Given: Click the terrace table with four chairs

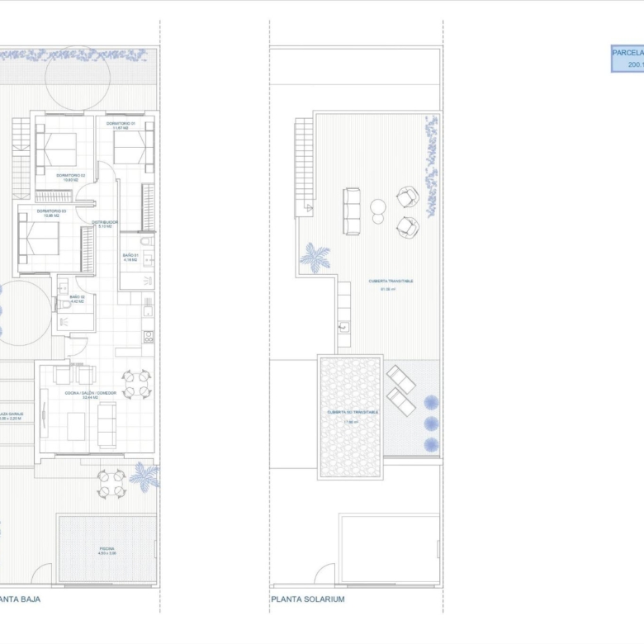Looking at the screenshot, I should [111, 485].
